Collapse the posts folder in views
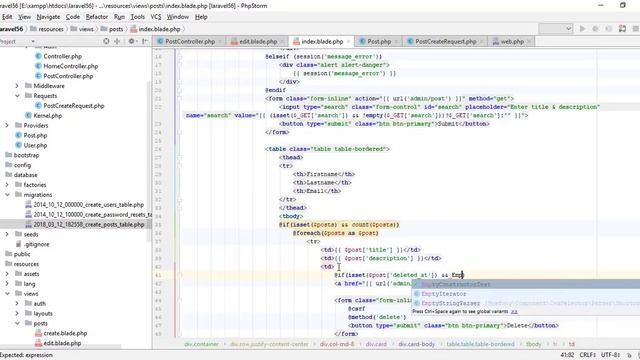The width and height of the screenshot is (640, 360). coord(17,323)
